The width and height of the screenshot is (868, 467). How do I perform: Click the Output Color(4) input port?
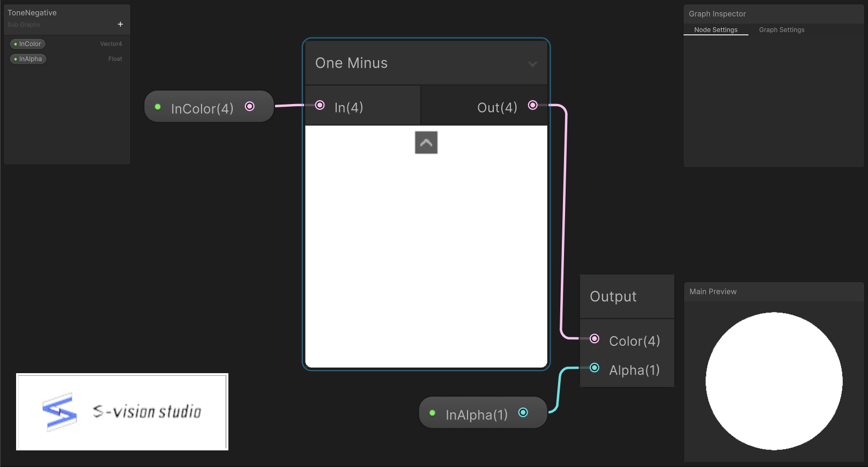coord(595,338)
